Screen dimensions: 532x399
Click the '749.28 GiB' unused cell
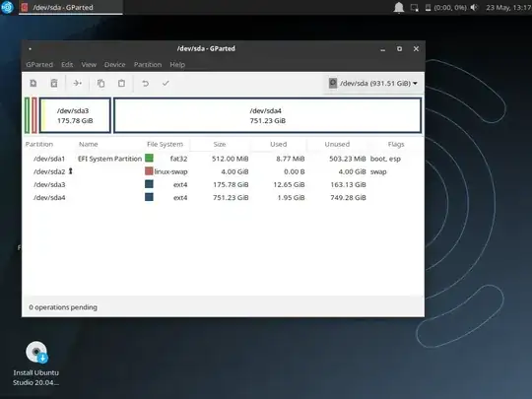pyautogui.click(x=348, y=197)
